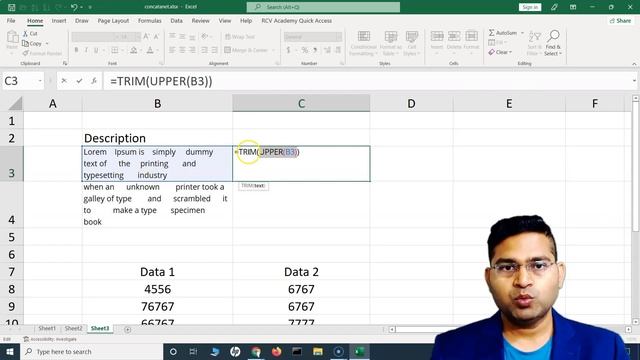640x360 pixels.
Task: Click the Paste clipboard icon
Action: click(x=12, y=38)
